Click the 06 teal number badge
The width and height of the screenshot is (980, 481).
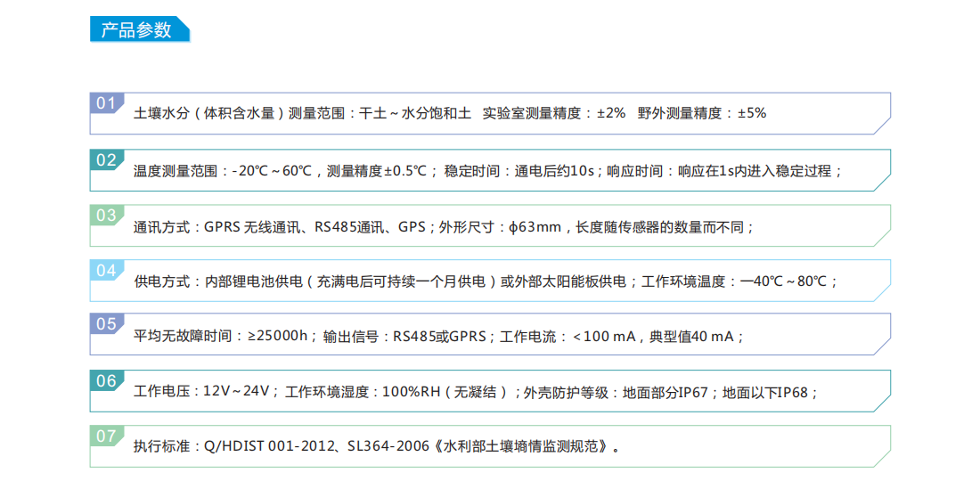[106, 381]
